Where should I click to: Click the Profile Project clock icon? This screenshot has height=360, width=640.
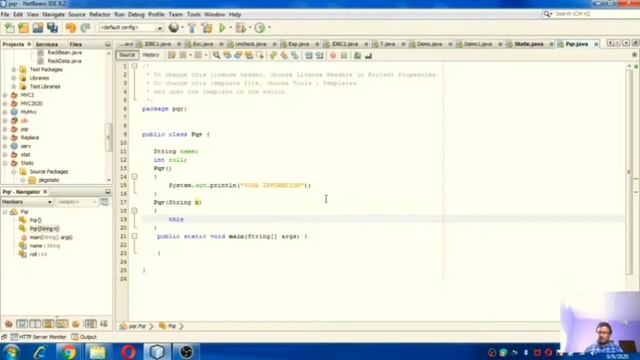260,28
